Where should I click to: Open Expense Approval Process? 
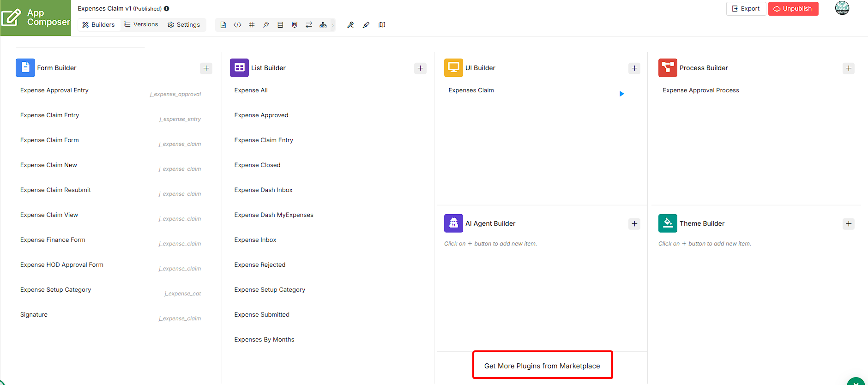[701, 90]
